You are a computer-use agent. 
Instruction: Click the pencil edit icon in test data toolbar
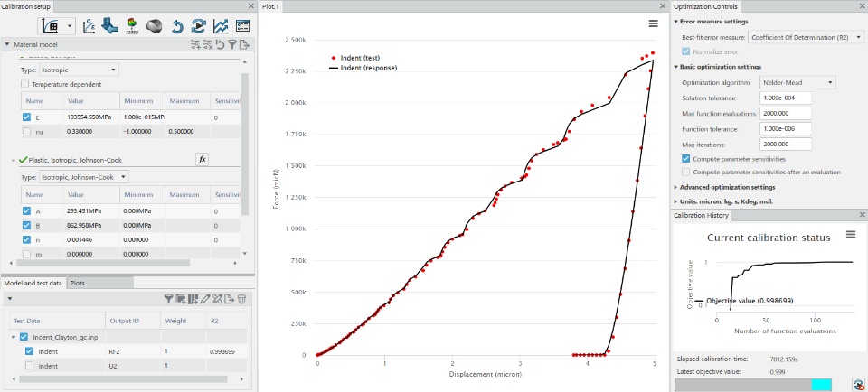tap(205, 299)
